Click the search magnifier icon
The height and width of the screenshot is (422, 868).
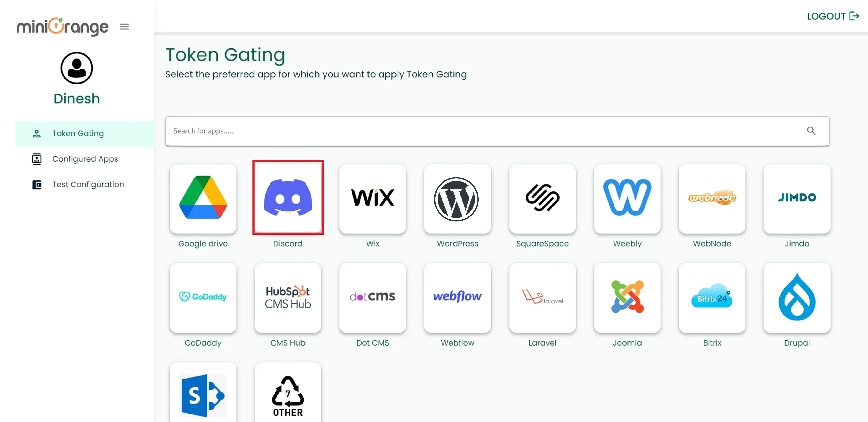811,131
